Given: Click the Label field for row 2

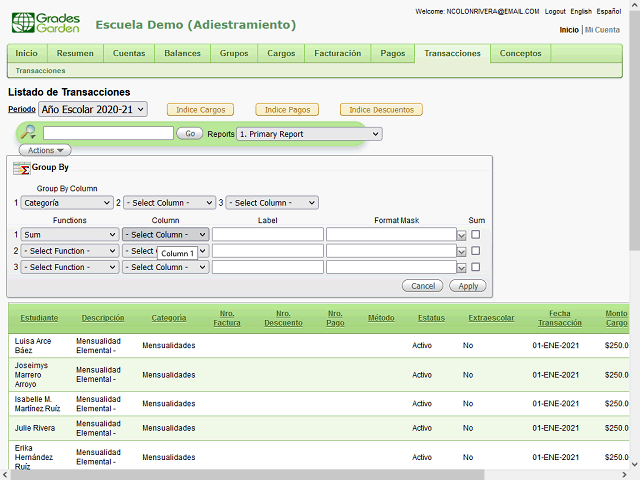Looking at the screenshot, I should 268,251.
